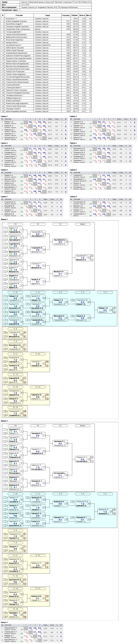This screenshot has width=138, height=644.
Task: Select participant row Богомолов ? ?
Action: [46, 19]
